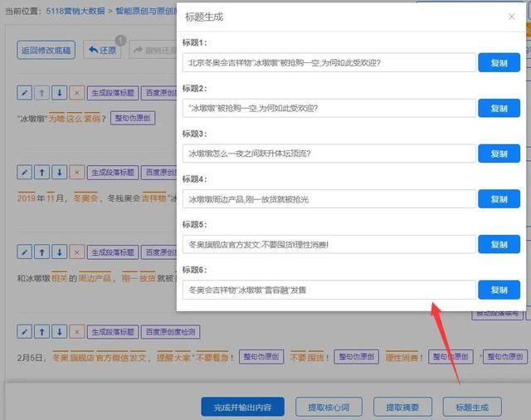Click highlighted word 冬奥会 in text
The height and width of the screenshot is (420, 531).
(85, 198)
